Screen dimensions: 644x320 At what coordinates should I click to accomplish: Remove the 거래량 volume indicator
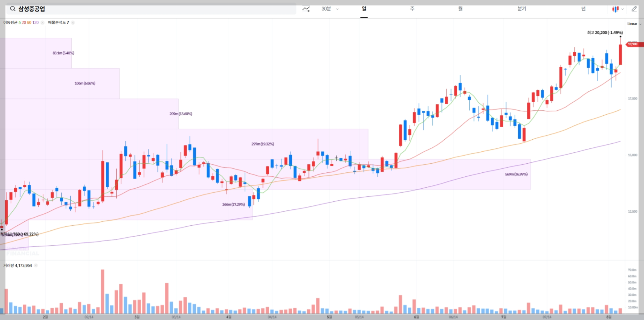click(x=36, y=266)
